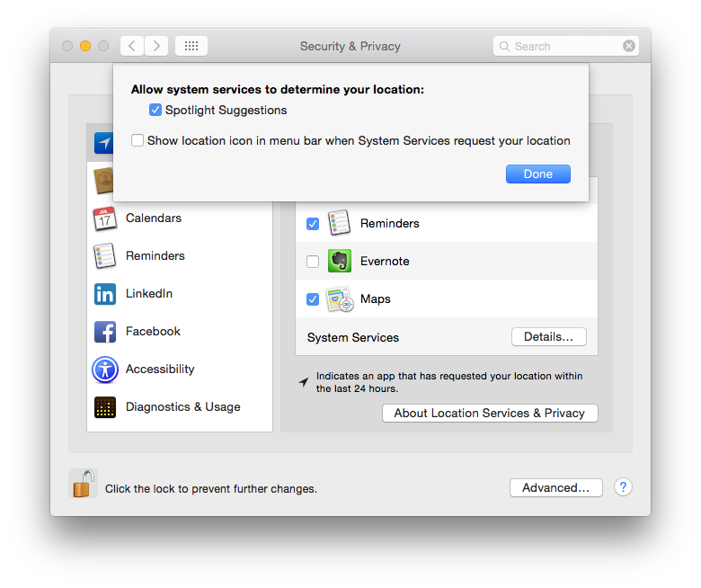Viewport: 701px width, 588px height.
Task: Click the Advanced button
Action: [x=555, y=488]
